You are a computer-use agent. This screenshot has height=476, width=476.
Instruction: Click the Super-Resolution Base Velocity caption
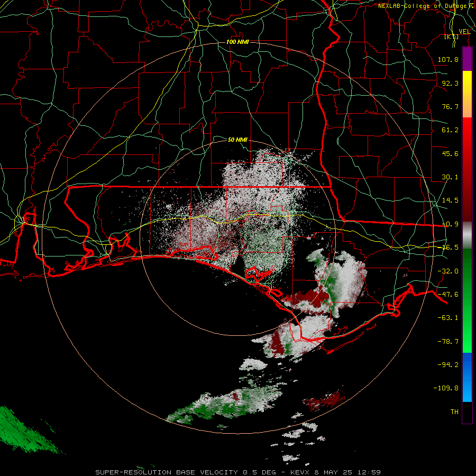238,472
